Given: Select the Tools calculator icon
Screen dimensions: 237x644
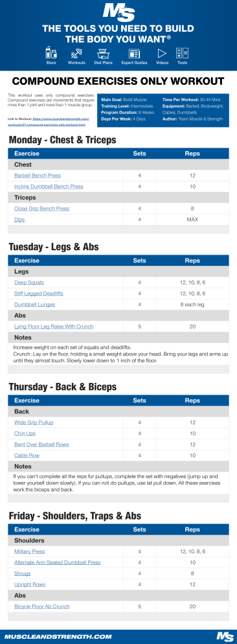Looking at the screenshot, I should tap(182, 53).
